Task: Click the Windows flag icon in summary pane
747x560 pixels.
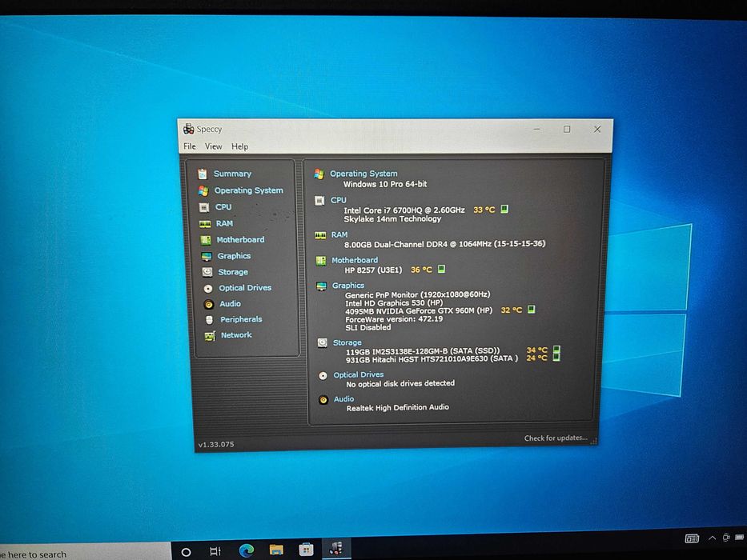Action: pos(319,174)
